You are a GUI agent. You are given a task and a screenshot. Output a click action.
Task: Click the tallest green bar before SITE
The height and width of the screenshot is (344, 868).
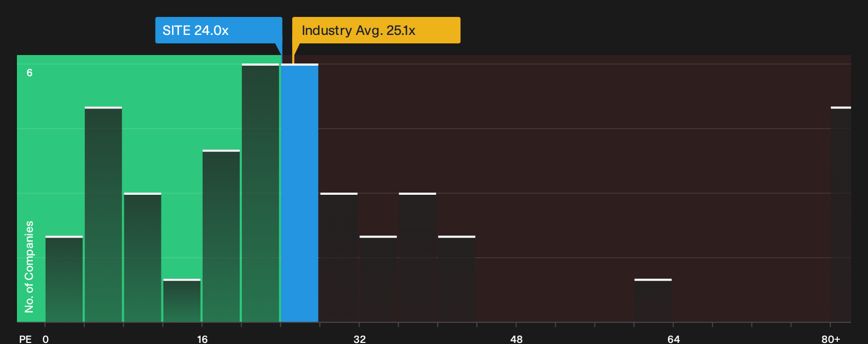[260, 193]
